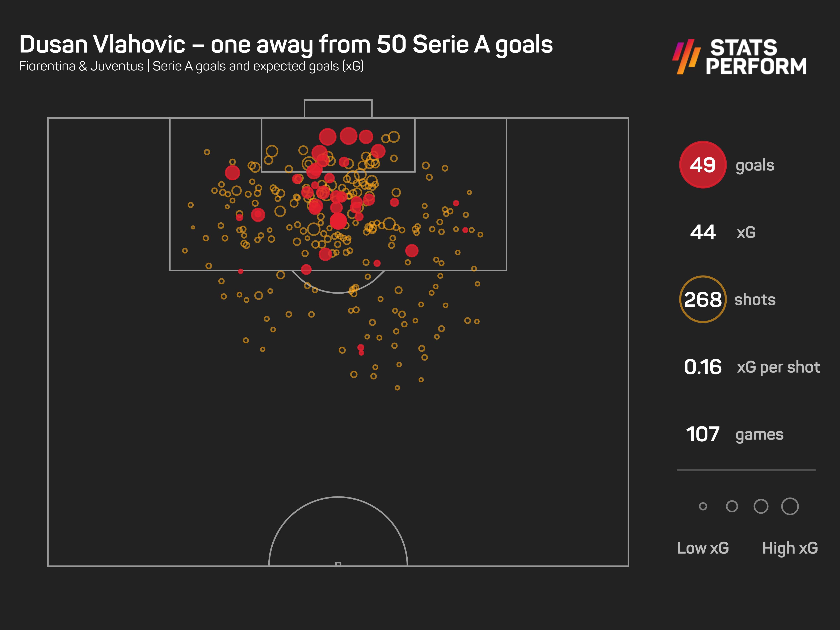The height and width of the screenshot is (630, 840).
Task: Click the Fiorentina & Juventus subtitle text
Action: pyautogui.click(x=191, y=66)
